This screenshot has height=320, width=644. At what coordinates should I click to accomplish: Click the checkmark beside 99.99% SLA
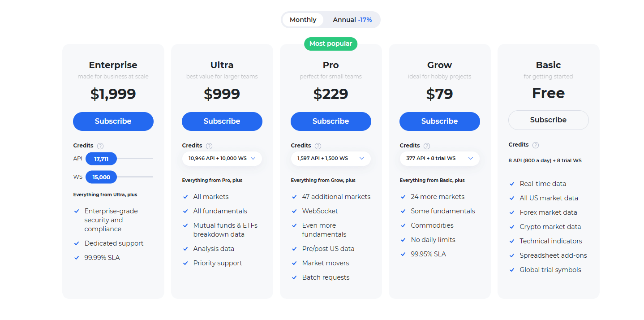(77, 257)
